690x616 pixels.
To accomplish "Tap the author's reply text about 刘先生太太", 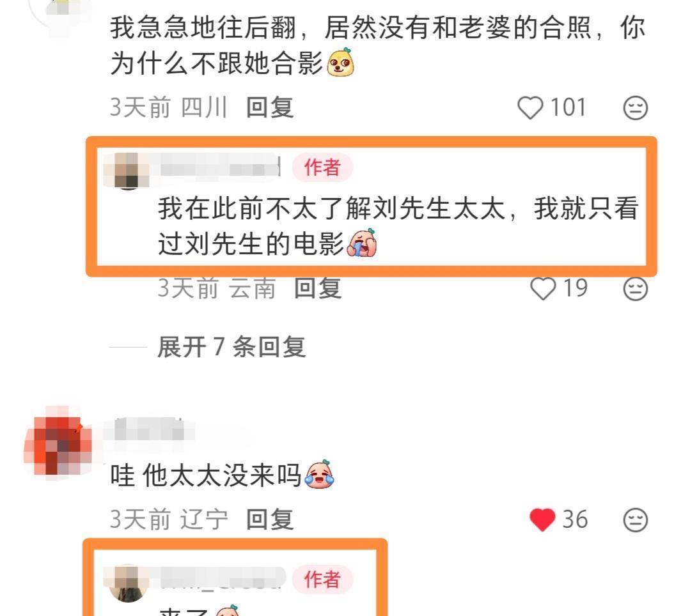I will [x=398, y=226].
